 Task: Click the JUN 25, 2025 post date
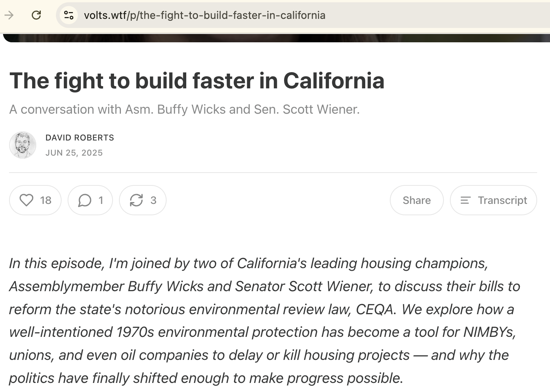click(x=74, y=153)
